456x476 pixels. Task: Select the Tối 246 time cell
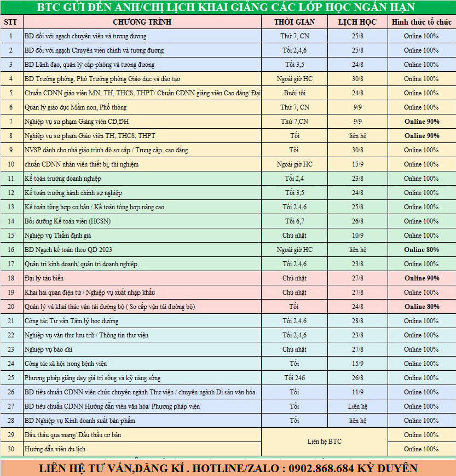pos(295,378)
